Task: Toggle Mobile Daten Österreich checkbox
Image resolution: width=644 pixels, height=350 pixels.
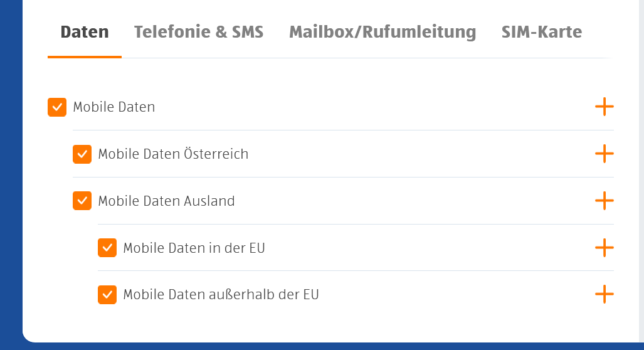Action: click(x=82, y=154)
